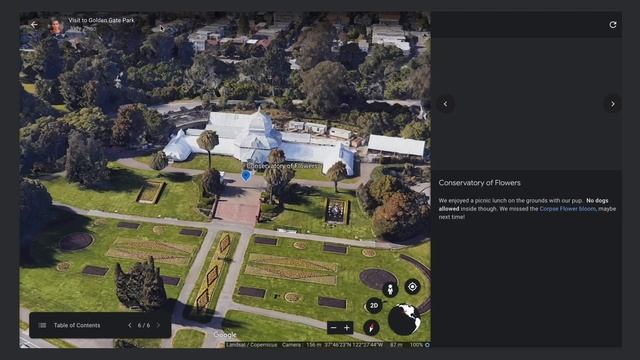The image size is (640, 360).
Task: Show next photo in the right panel
Action: tap(613, 104)
